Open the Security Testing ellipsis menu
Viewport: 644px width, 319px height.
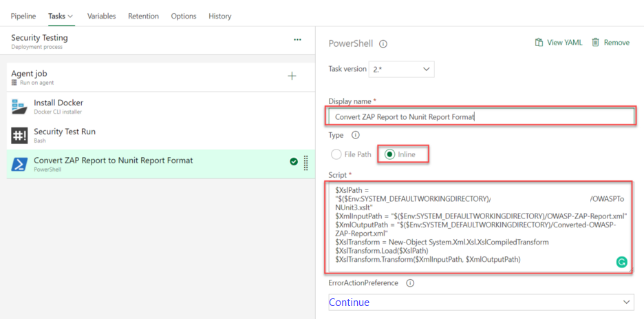click(297, 40)
